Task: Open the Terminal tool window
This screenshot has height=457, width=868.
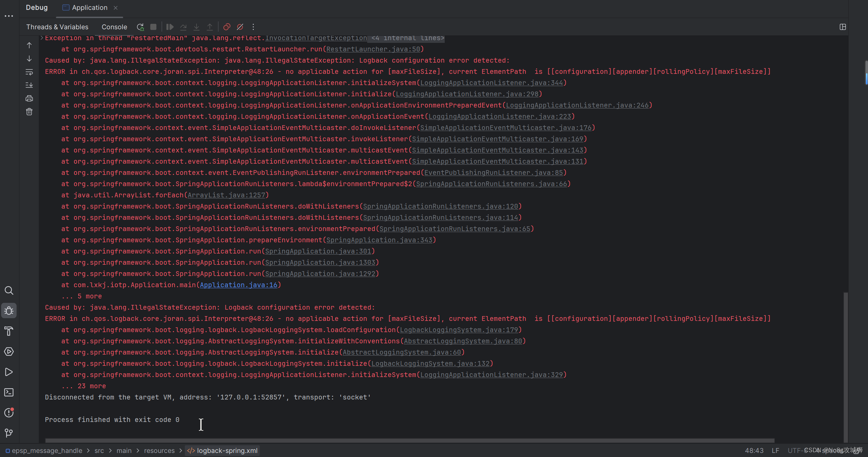Action: coord(8,392)
